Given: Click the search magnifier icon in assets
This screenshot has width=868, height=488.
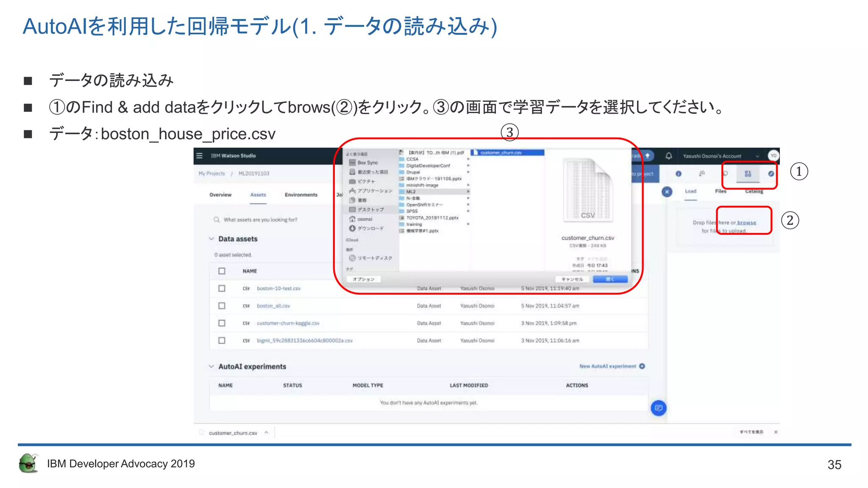Looking at the screenshot, I should click(217, 219).
